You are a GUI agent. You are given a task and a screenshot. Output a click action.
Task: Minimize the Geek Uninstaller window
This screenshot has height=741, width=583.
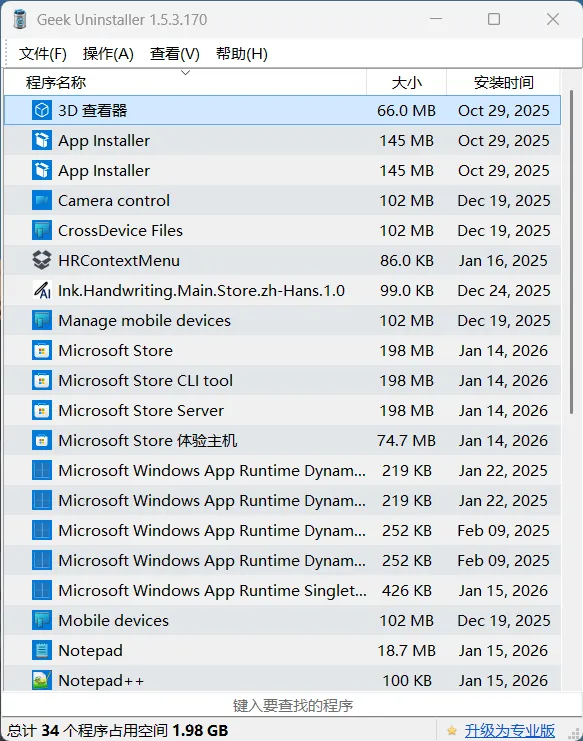click(436, 19)
